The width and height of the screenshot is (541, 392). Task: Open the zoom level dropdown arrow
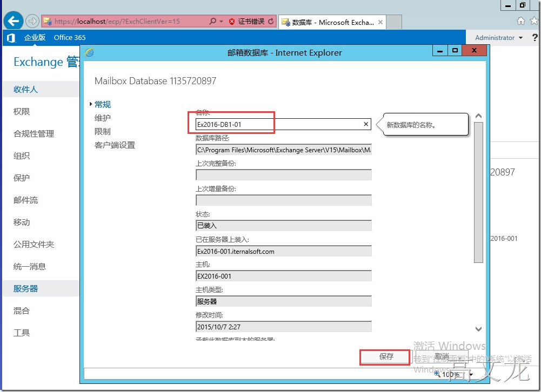471,374
